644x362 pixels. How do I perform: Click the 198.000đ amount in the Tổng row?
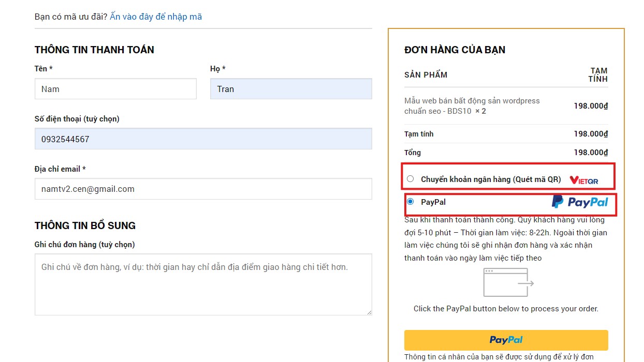(590, 153)
